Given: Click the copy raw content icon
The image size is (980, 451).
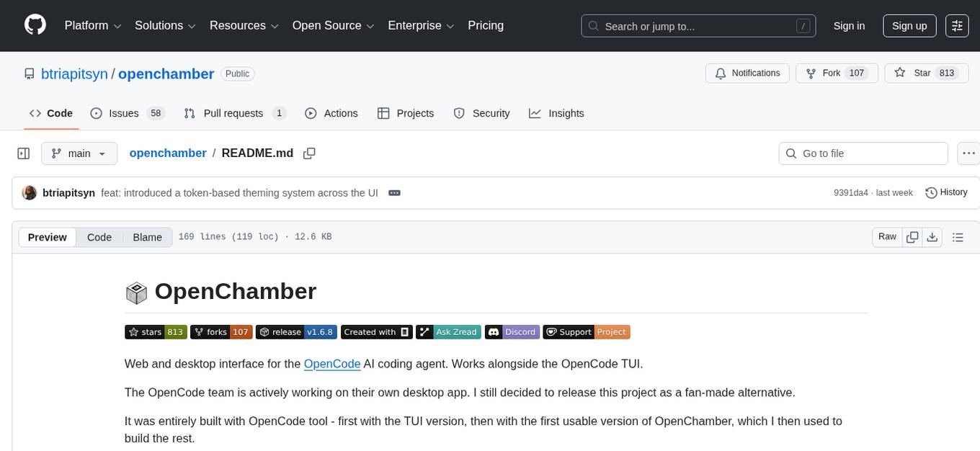Looking at the screenshot, I should tap(912, 236).
